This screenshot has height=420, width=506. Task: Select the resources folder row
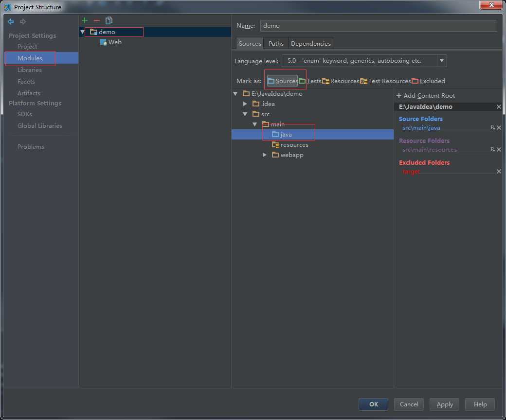point(290,145)
